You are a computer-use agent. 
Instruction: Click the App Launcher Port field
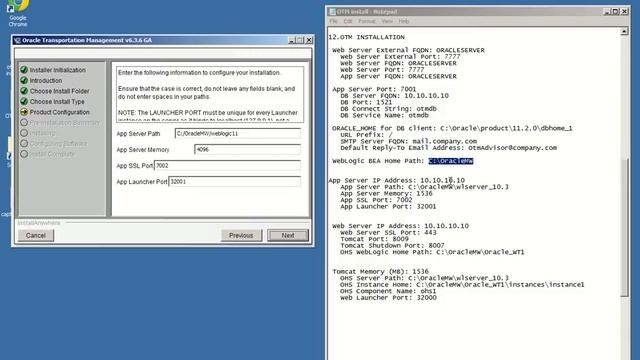234,181
